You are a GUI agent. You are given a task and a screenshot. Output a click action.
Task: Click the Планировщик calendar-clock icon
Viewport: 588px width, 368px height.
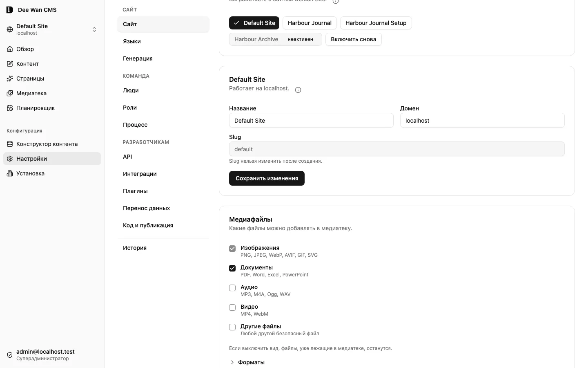click(x=10, y=108)
